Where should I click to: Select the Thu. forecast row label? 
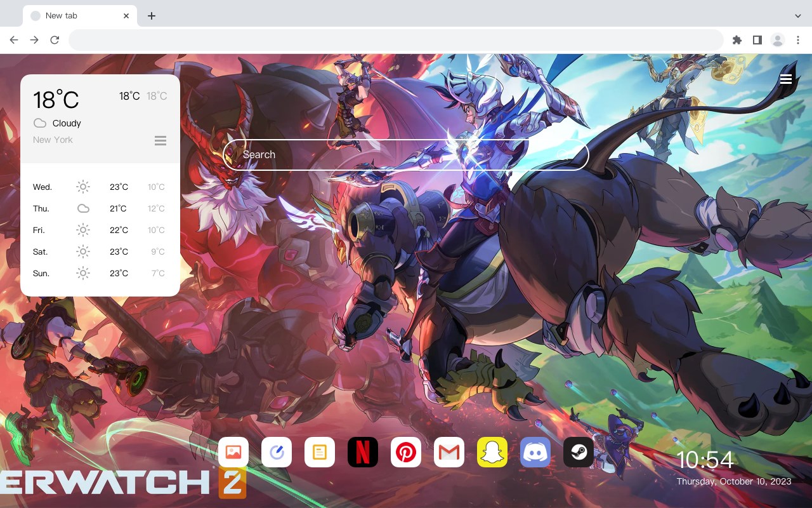(41, 208)
